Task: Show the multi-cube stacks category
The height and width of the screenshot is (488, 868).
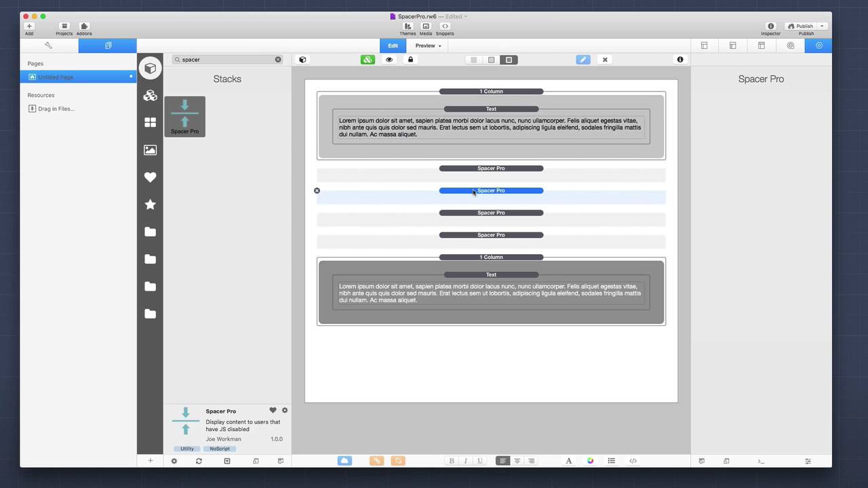Action: pos(151,96)
